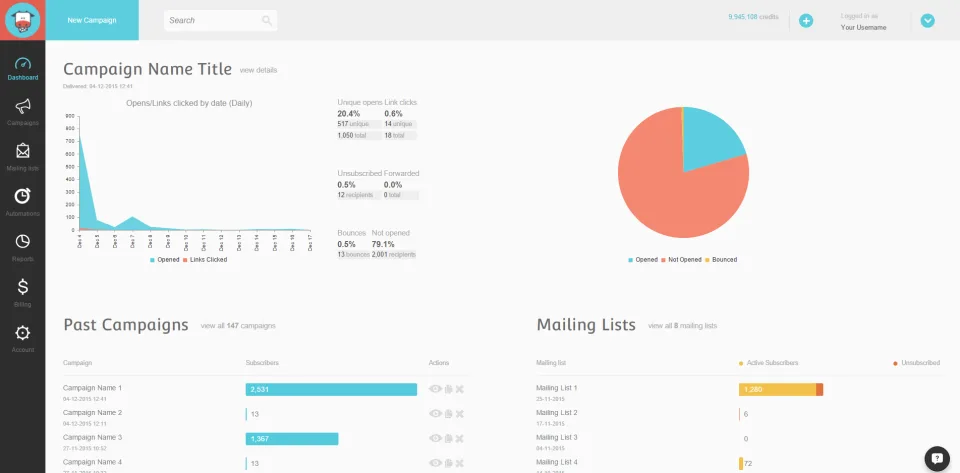Click the New Campaign button

pos(92,20)
